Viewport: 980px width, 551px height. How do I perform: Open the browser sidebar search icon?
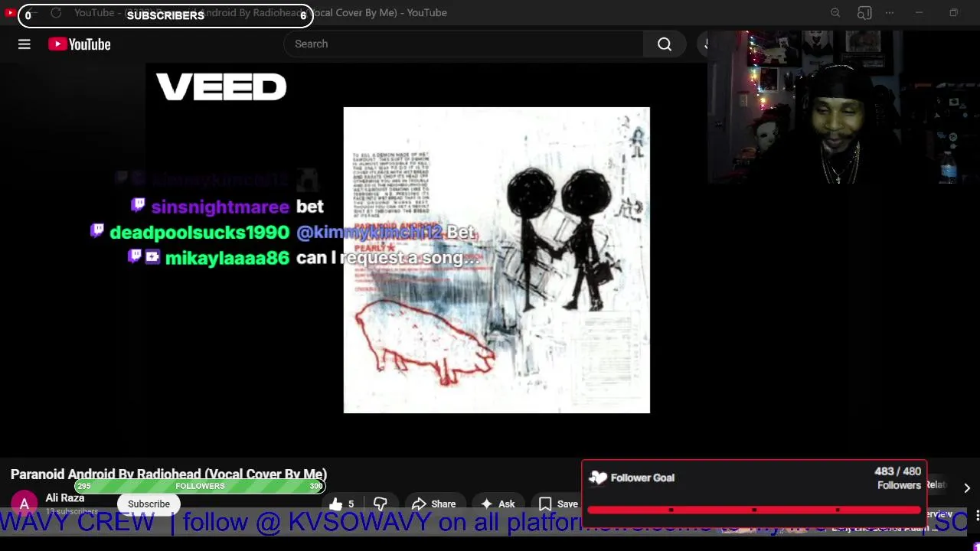click(x=864, y=13)
